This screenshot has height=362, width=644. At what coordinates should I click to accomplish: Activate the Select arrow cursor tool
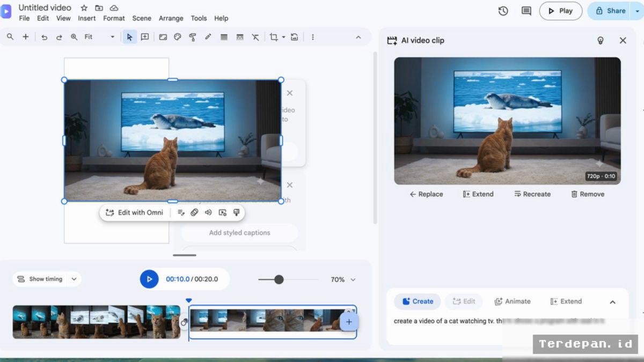click(129, 37)
